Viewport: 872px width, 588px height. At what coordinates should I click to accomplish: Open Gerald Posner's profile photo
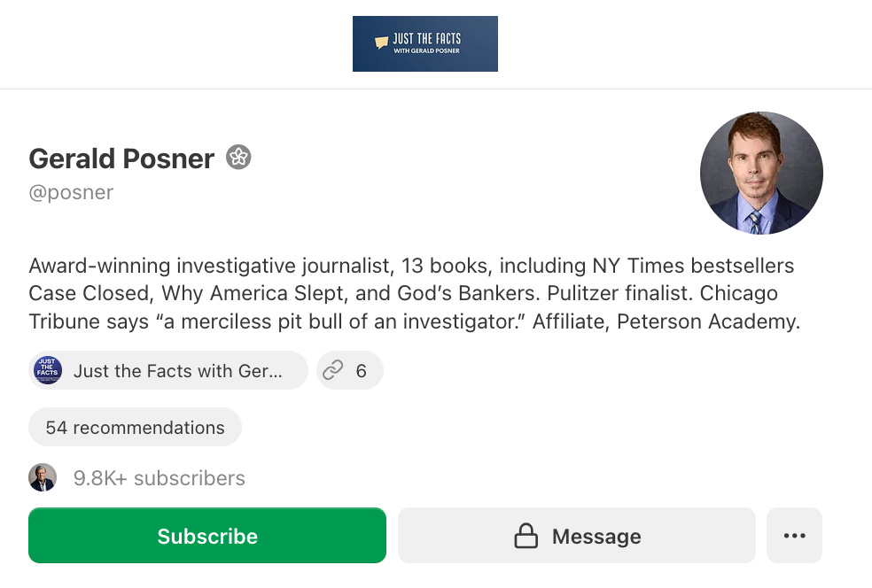tap(761, 173)
